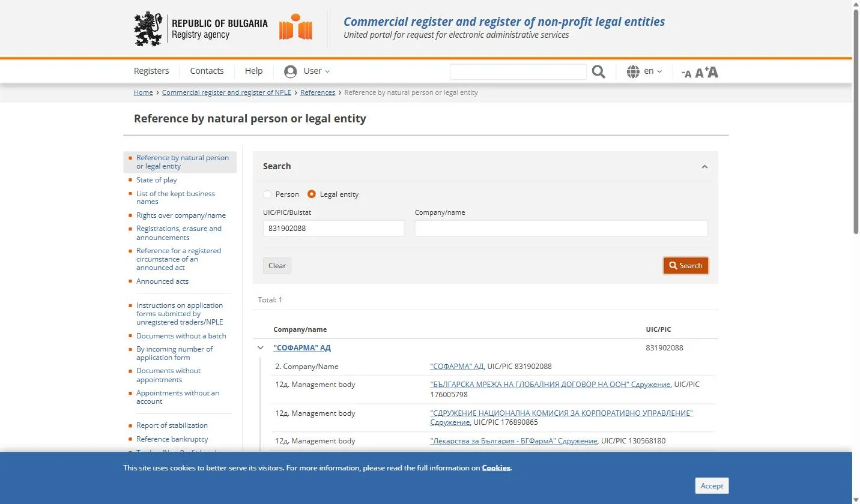This screenshot has height=504, width=860.
Task: Open Documents without a batch link
Action: pyautogui.click(x=181, y=336)
